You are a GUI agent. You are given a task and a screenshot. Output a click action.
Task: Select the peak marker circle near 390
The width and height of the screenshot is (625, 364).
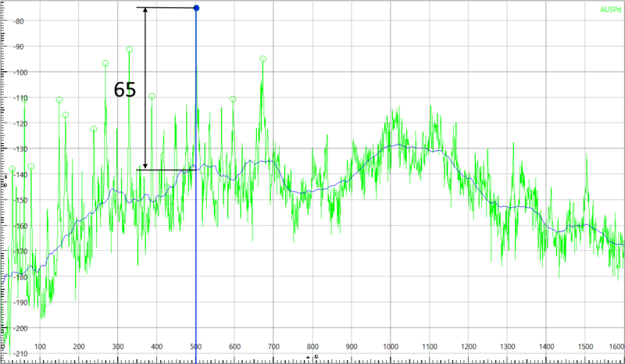coord(152,97)
